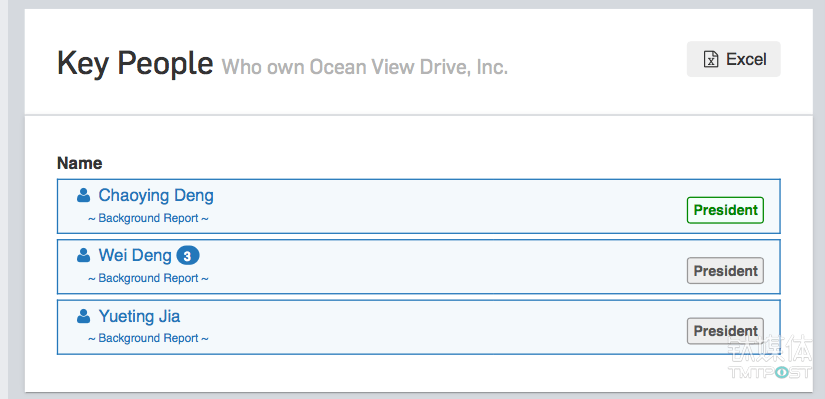Click the Excel spreadsheet file icon
825x399 pixels.
(x=711, y=59)
